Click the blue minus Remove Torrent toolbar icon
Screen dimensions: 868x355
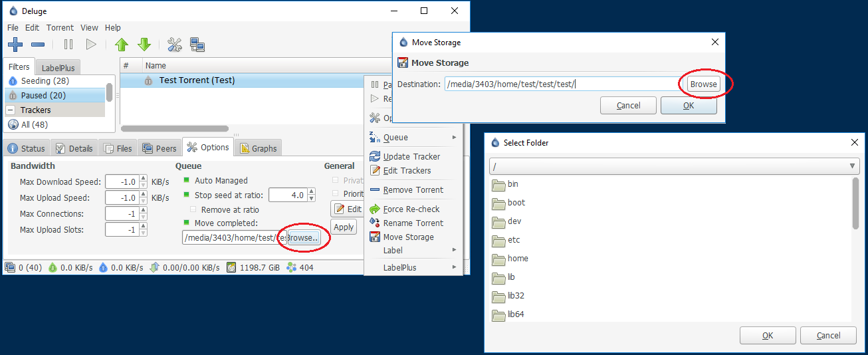pos(38,45)
